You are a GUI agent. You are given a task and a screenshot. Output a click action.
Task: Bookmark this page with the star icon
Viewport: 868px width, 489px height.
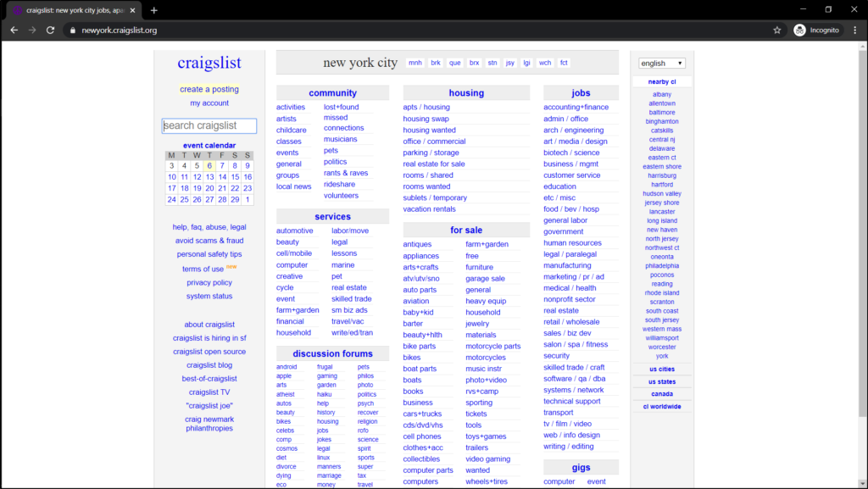coord(776,28)
